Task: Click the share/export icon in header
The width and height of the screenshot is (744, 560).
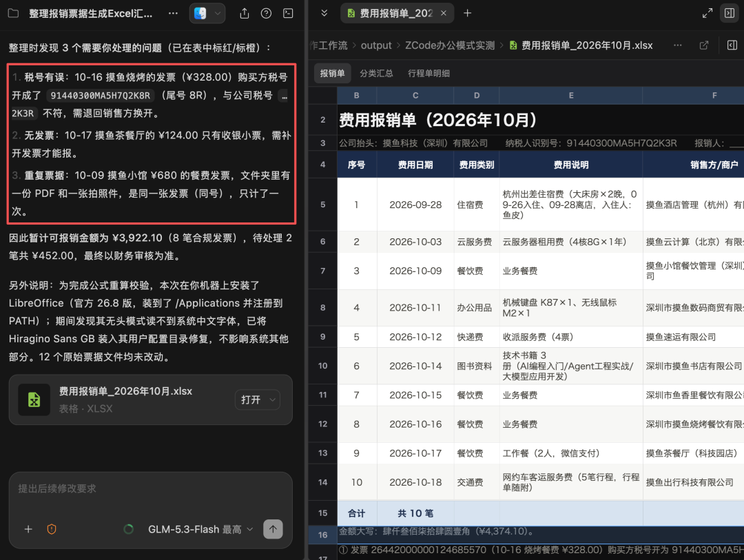Action: click(x=245, y=13)
